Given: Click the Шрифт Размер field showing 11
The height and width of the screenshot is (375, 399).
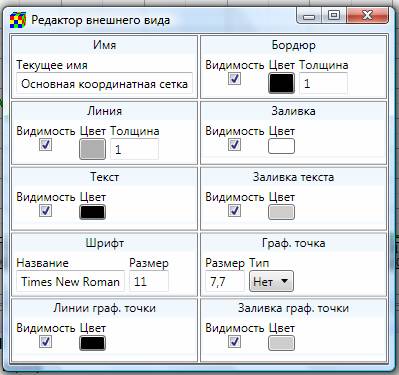Looking at the screenshot, I should pyautogui.click(x=149, y=281).
